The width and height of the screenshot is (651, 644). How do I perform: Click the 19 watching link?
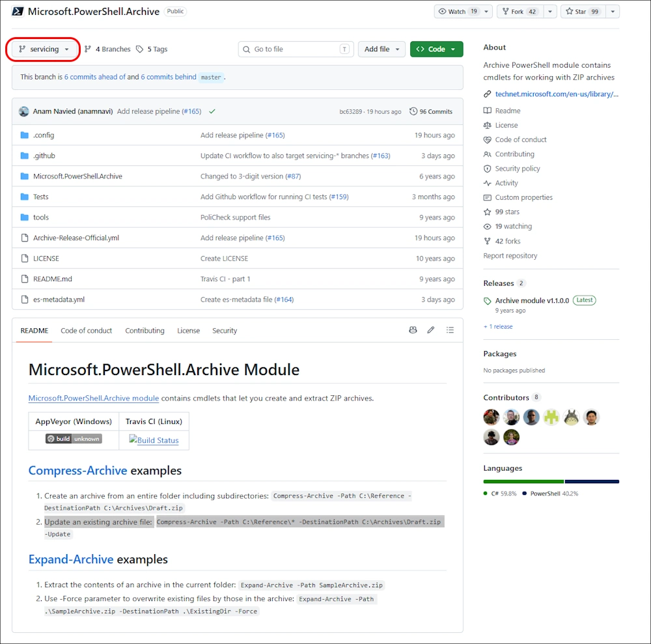pyautogui.click(x=507, y=227)
